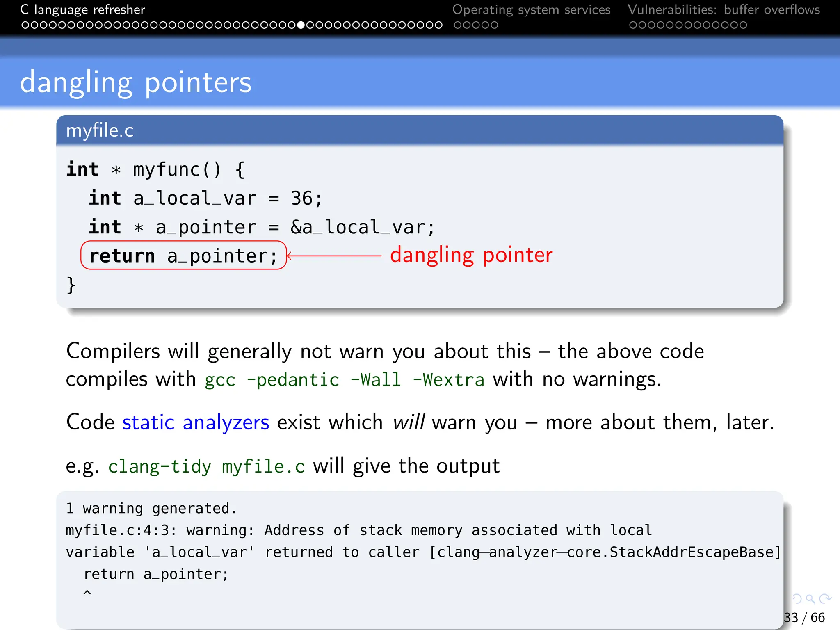Click the 'int a_local_var = 36;' line

206,199
